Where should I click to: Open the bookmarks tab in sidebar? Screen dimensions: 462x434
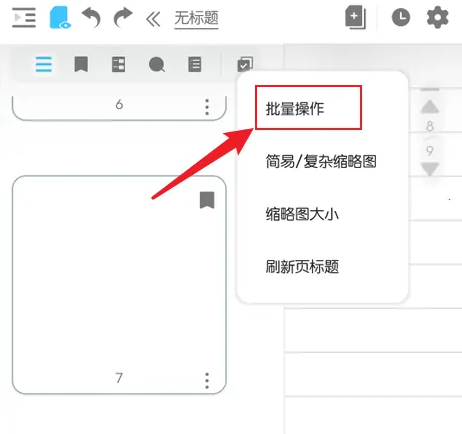(x=81, y=64)
